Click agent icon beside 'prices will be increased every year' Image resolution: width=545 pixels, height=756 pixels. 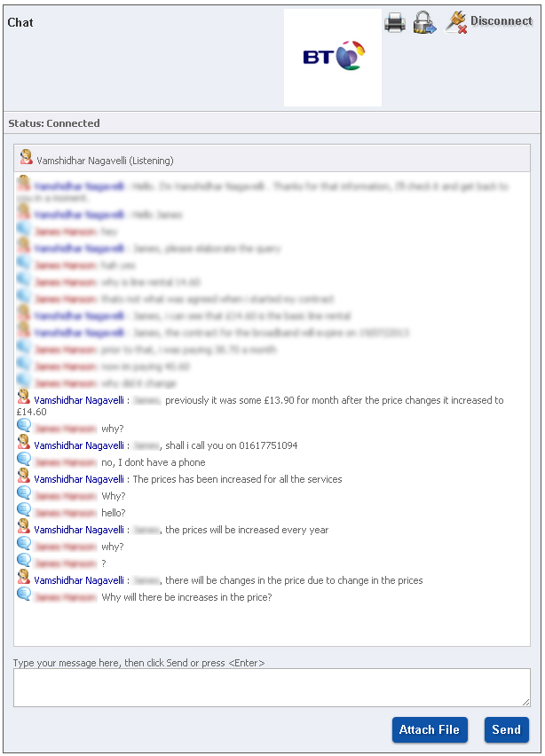click(24, 527)
